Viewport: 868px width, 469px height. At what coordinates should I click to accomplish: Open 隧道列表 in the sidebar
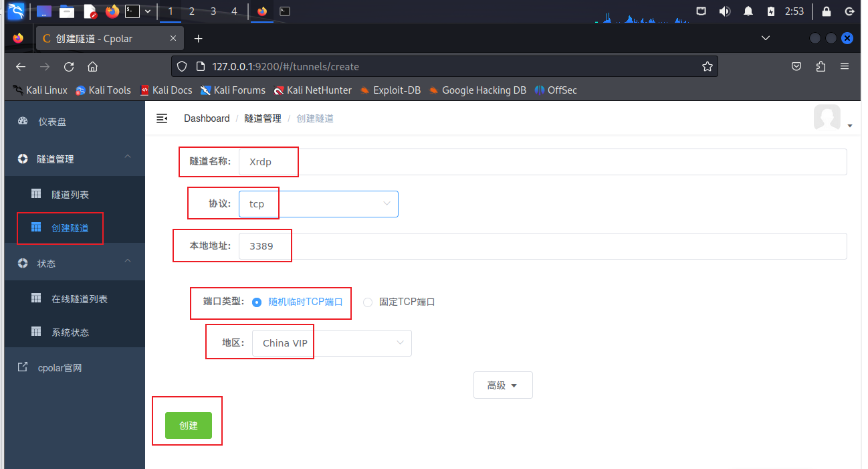pos(74,195)
